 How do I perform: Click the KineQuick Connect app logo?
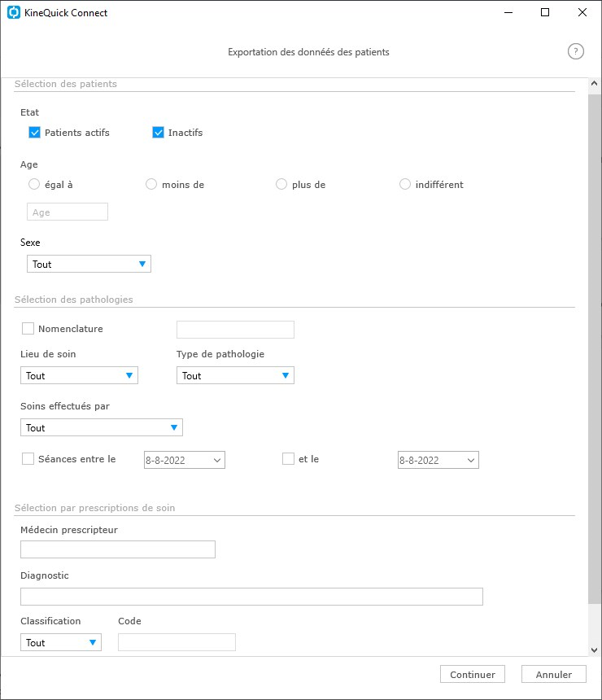coord(14,12)
